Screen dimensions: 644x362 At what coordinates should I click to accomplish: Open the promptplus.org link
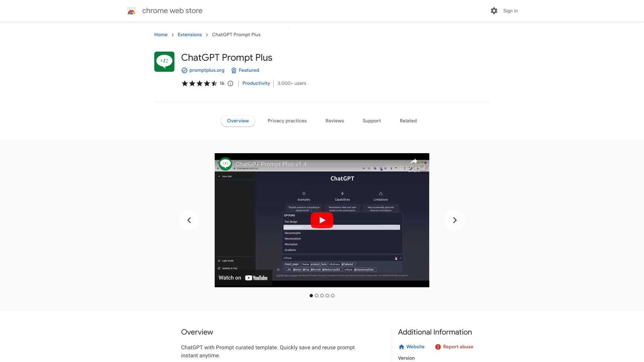[207, 70]
